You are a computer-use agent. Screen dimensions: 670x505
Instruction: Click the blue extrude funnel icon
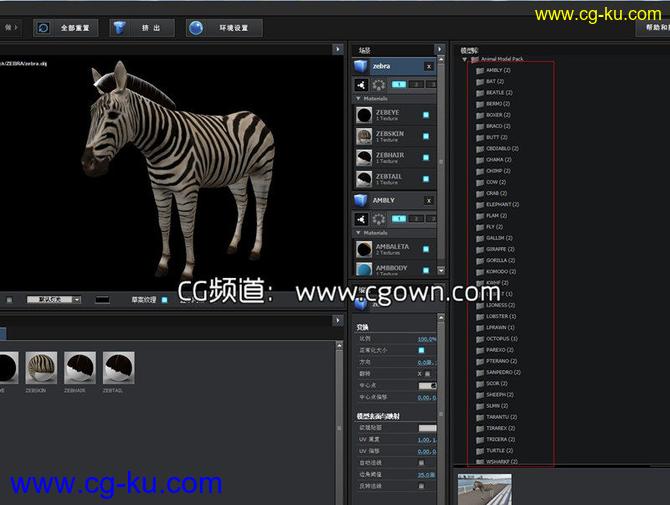point(120,28)
